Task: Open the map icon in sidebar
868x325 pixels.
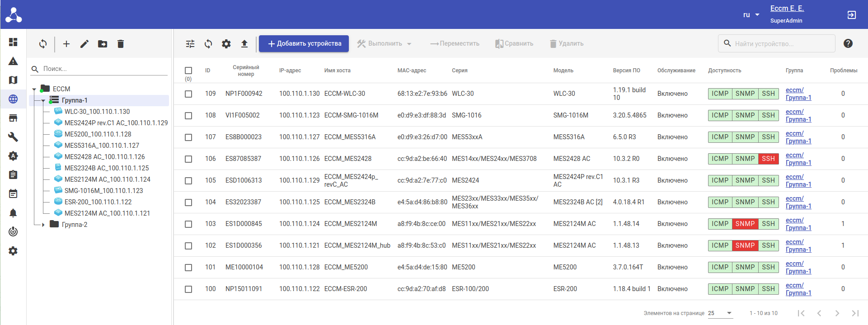Action: click(13, 80)
